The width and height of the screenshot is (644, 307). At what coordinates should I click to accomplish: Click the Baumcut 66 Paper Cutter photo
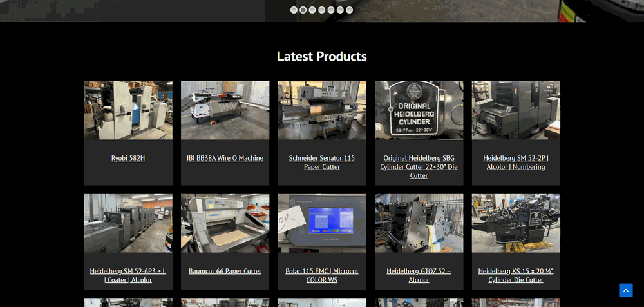[225, 223]
